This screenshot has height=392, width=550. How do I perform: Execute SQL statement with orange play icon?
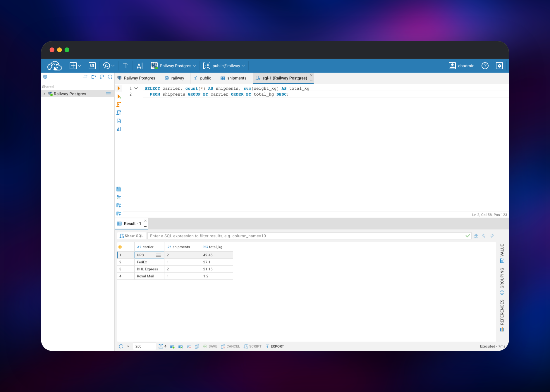tap(118, 88)
